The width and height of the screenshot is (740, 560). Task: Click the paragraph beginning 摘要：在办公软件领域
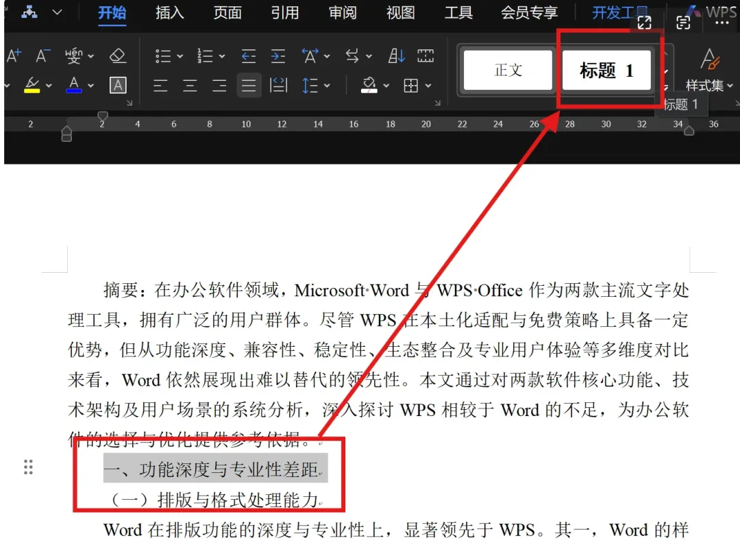(x=378, y=365)
